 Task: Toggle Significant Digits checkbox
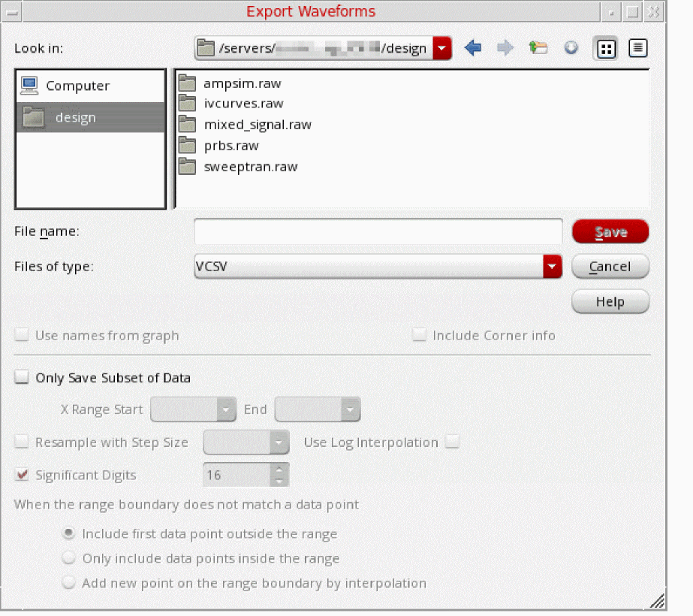point(22,475)
